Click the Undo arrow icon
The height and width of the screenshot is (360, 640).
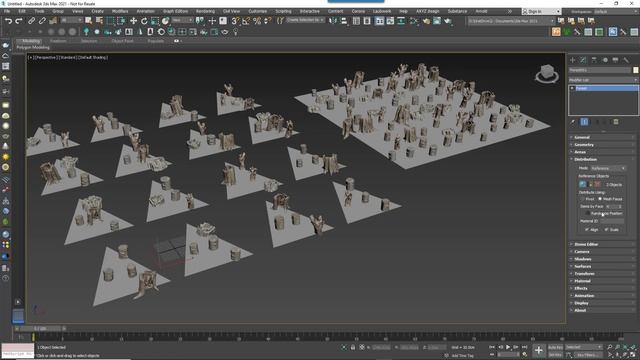(x=8, y=20)
